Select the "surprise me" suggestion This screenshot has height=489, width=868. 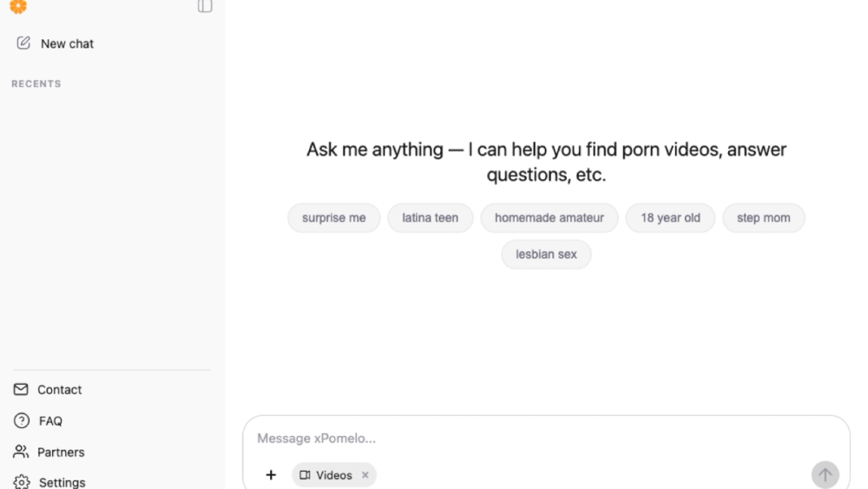334,218
